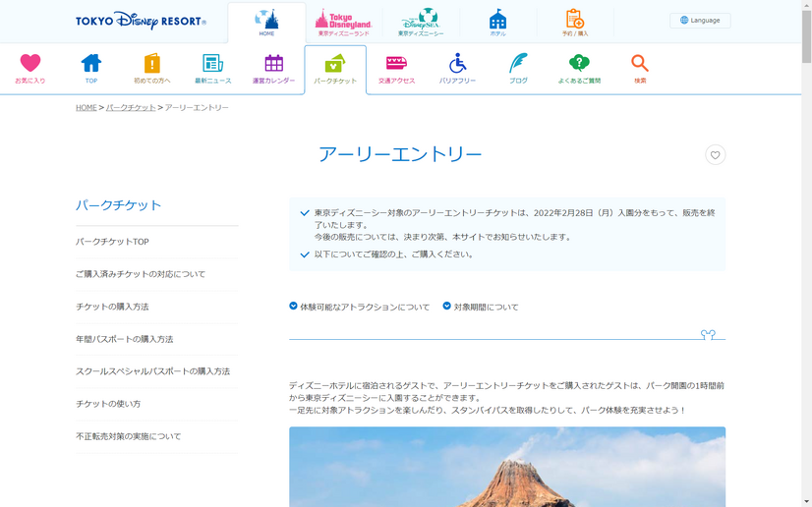Click the HOME breadcrumb link
The height and width of the screenshot is (507, 812).
click(x=86, y=107)
